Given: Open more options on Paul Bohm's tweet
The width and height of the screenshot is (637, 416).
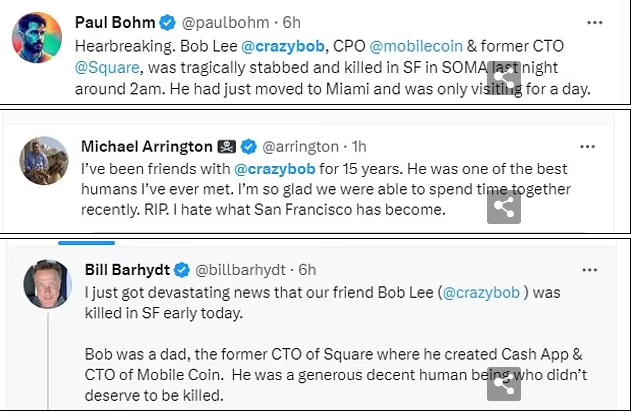Looking at the screenshot, I should point(594,22).
